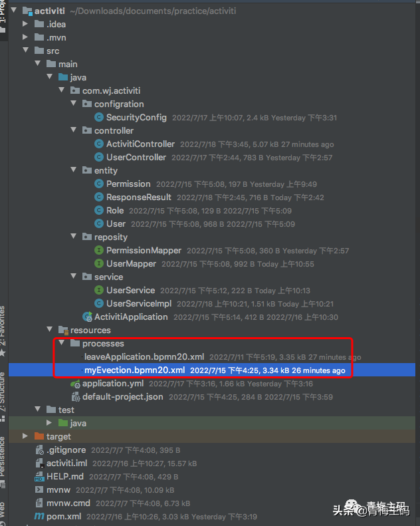Collapse the processes folder arrow
The height and width of the screenshot is (526, 420).
click(62, 342)
